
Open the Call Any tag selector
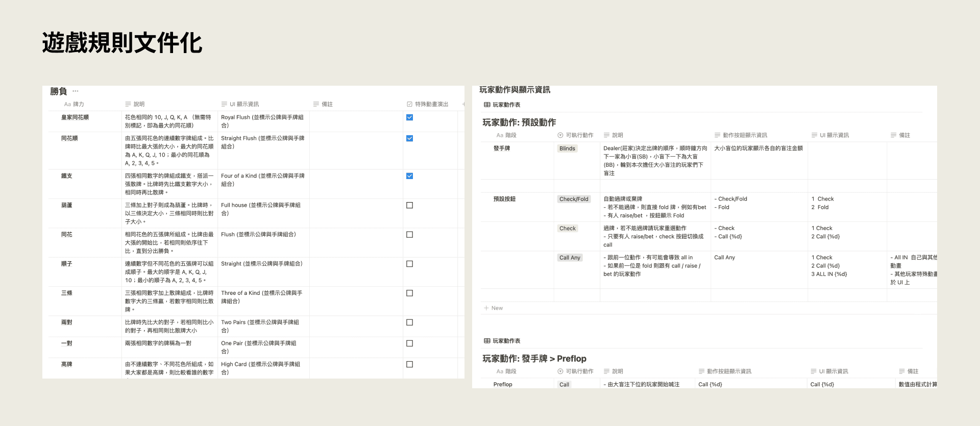click(x=570, y=258)
